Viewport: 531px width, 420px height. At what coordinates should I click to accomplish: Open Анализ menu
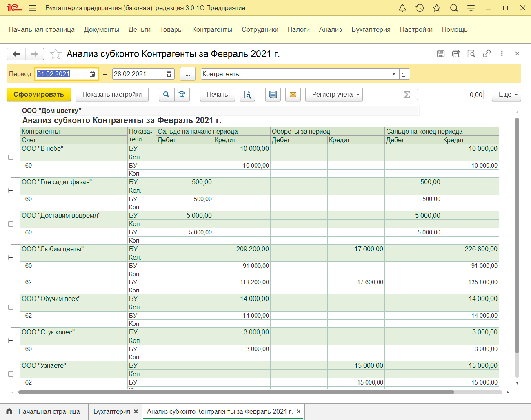tap(331, 29)
